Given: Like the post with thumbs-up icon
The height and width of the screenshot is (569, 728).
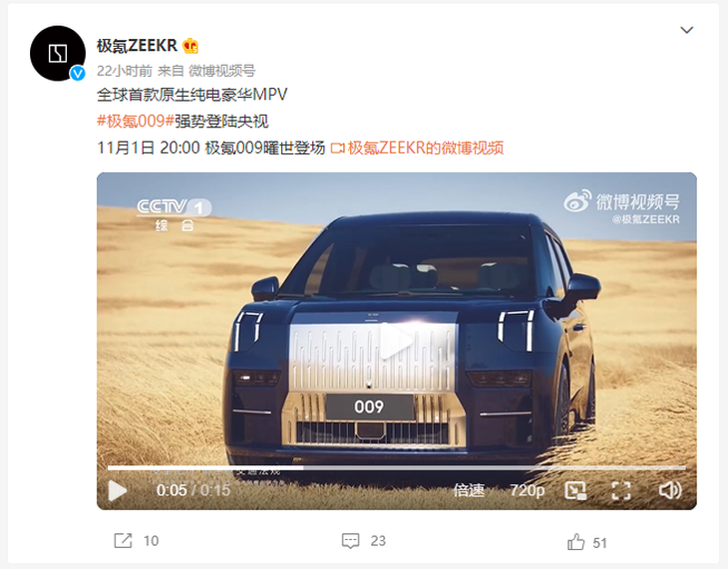Looking at the screenshot, I should (575, 542).
